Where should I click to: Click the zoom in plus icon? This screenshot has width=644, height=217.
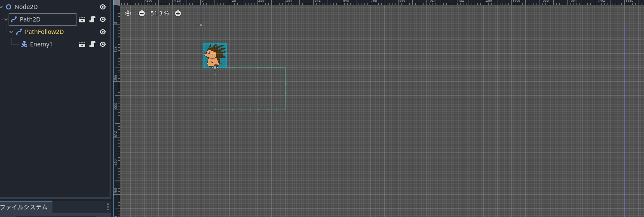point(178,13)
